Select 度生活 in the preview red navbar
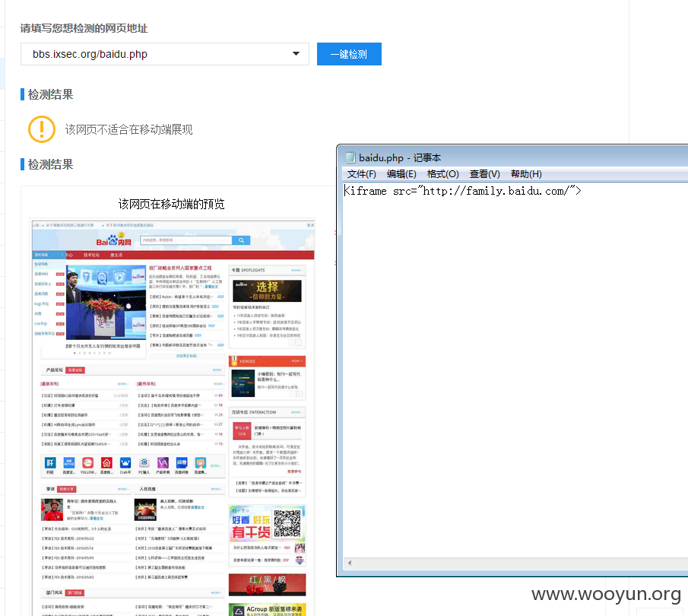The image size is (688, 616). click(x=116, y=255)
